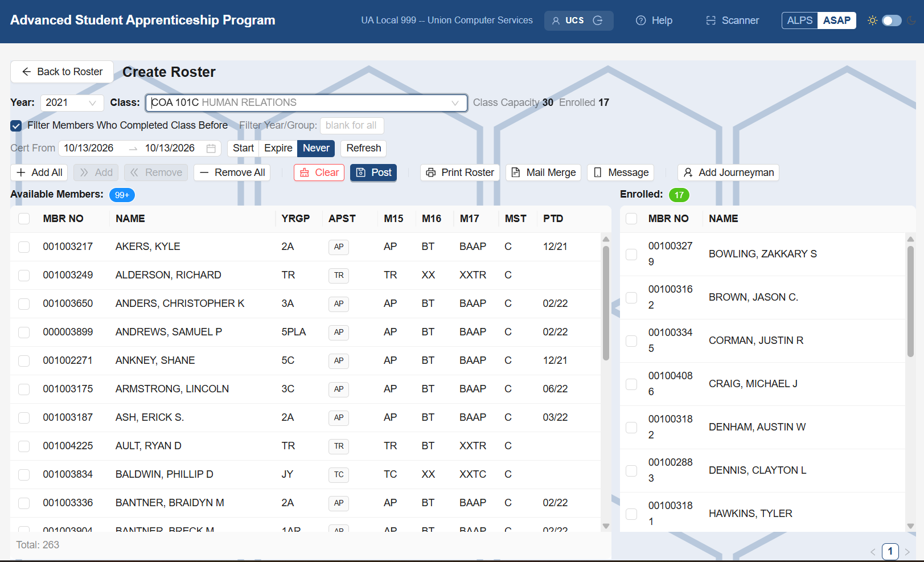
Task: Click the moon dark-mode icon
Action: (x=911, y=20)
